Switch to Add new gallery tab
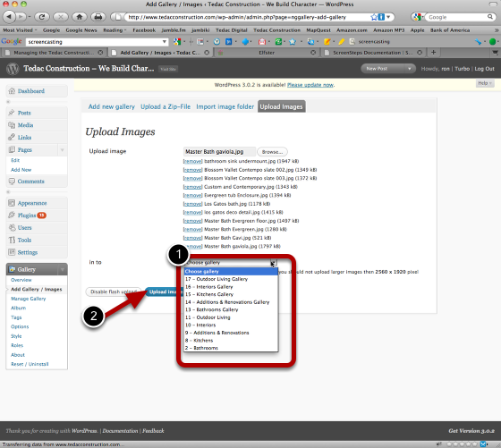This screenshot has height=448, width=501. [112, 106]
